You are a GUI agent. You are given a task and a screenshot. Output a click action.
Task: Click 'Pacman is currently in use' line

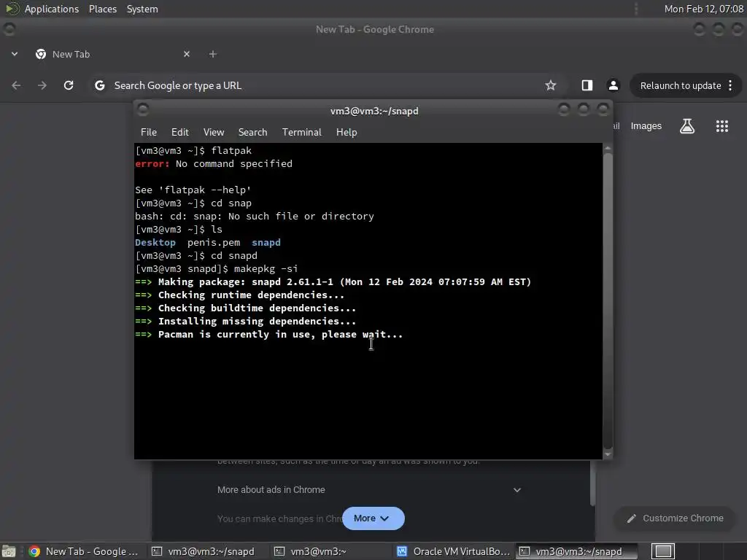[268, 334]
